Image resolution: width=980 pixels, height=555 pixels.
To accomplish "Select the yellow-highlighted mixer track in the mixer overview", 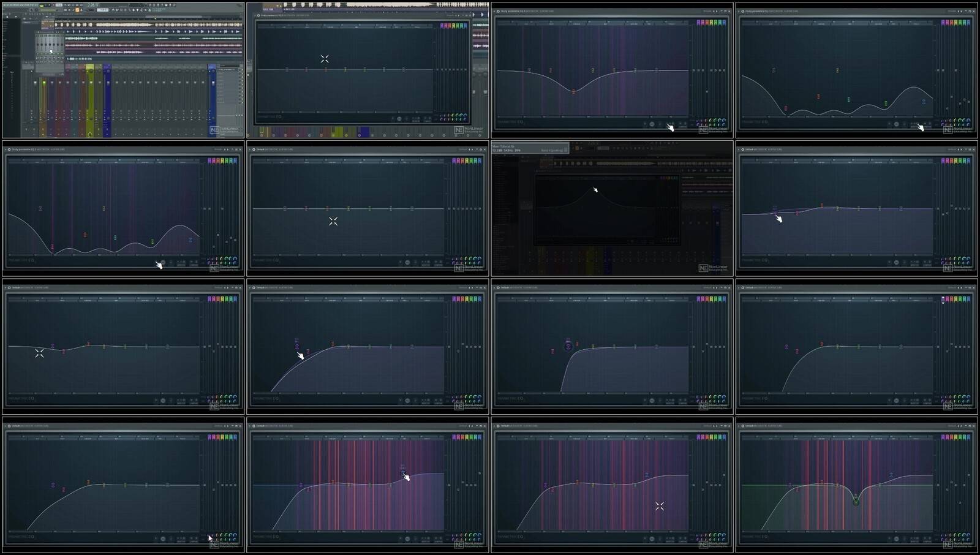I will 89,101.
